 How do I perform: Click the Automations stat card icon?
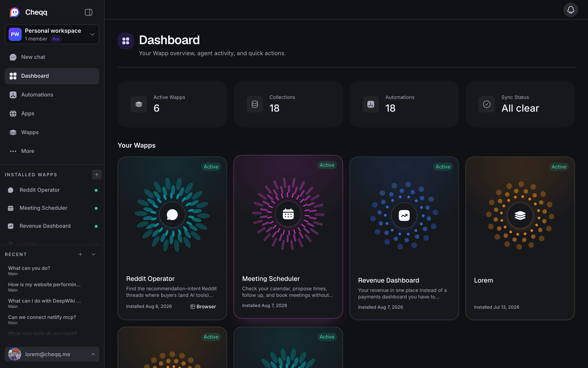tap(371, 104)
